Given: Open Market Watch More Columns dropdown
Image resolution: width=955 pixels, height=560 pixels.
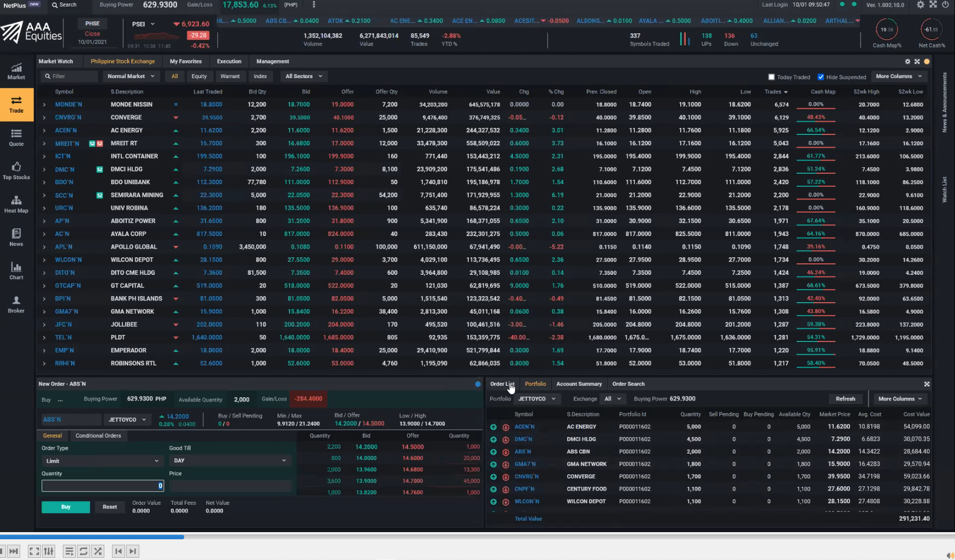Looking at the screenshot, I should tap(899, 76).
